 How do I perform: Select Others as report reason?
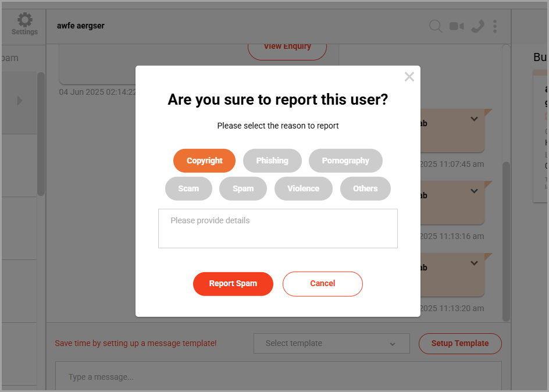pos(365,188)
